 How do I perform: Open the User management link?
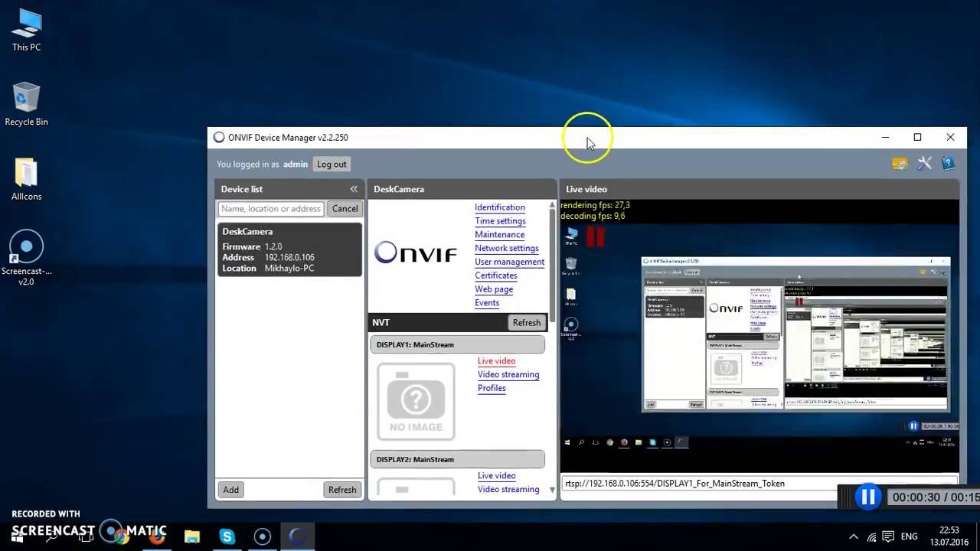coord(509,262)
